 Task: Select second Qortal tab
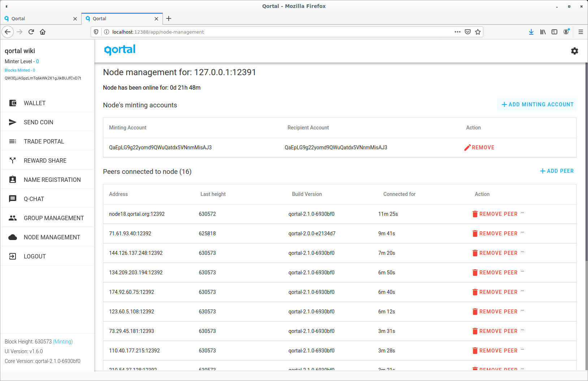(122, 19)
